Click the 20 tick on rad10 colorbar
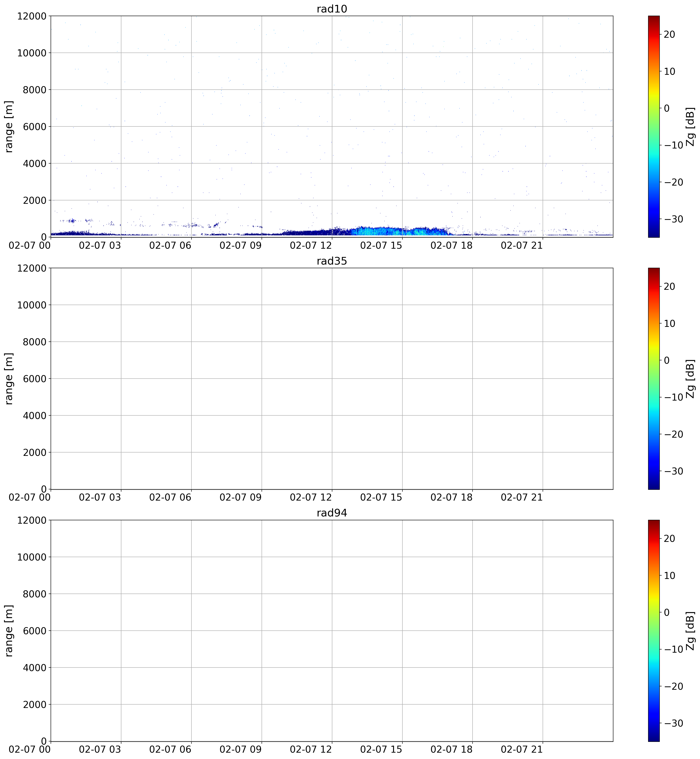This screenshot has height=759, width=700. 669,35
